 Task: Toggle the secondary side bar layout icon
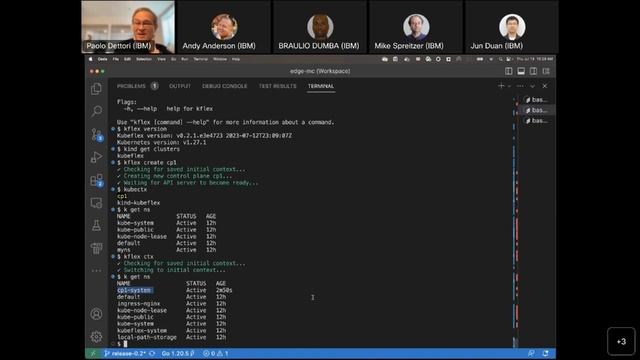(533, 71)
